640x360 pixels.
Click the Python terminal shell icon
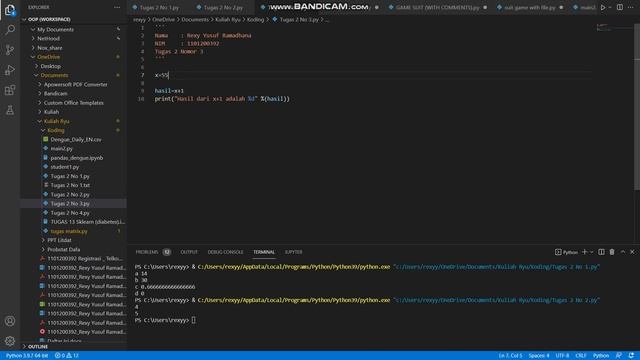coord(566,252)
